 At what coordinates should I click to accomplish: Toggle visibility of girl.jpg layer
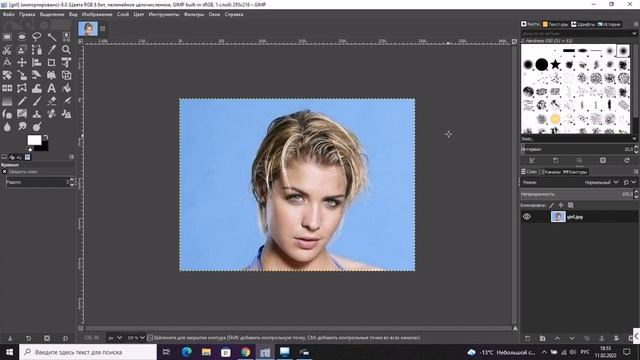(527, 217)
